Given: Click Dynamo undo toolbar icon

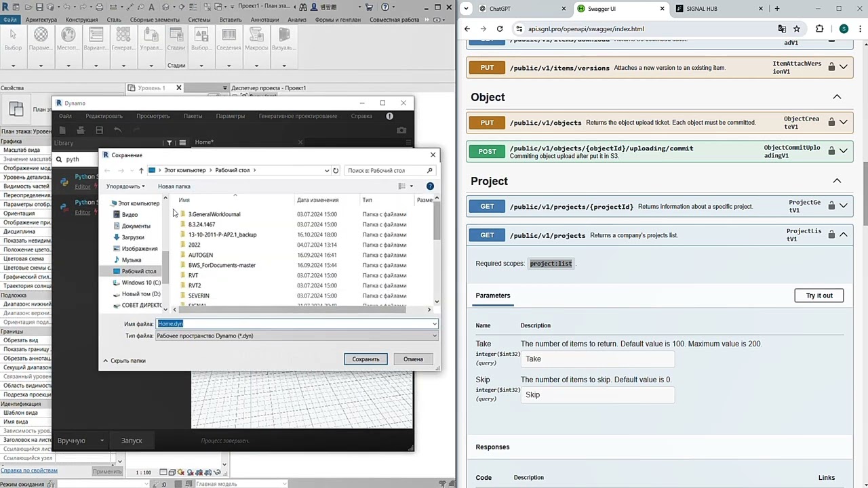Looking at the screenshot, I should tap(117, 130).
